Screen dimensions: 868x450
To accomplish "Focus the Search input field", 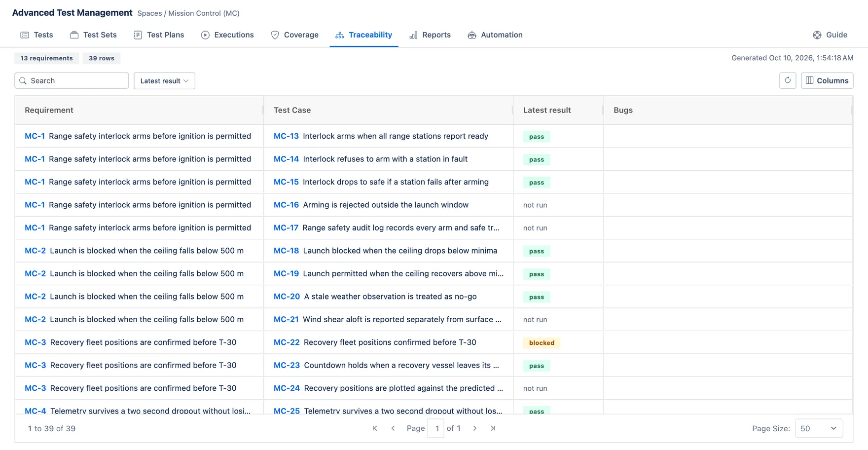I will pyautogui.click(x=72, y=81).
